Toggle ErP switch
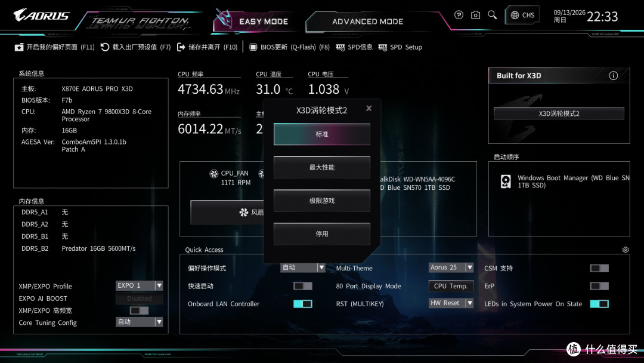This screenshot has width=644, height=363. click(599, 286)
